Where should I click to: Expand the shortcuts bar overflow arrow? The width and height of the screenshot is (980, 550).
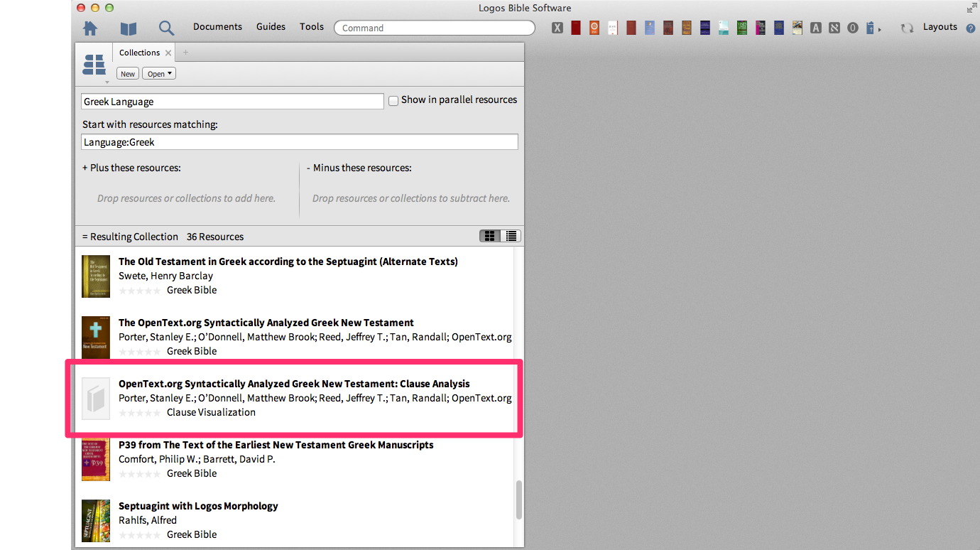click(x=880, y=29)
